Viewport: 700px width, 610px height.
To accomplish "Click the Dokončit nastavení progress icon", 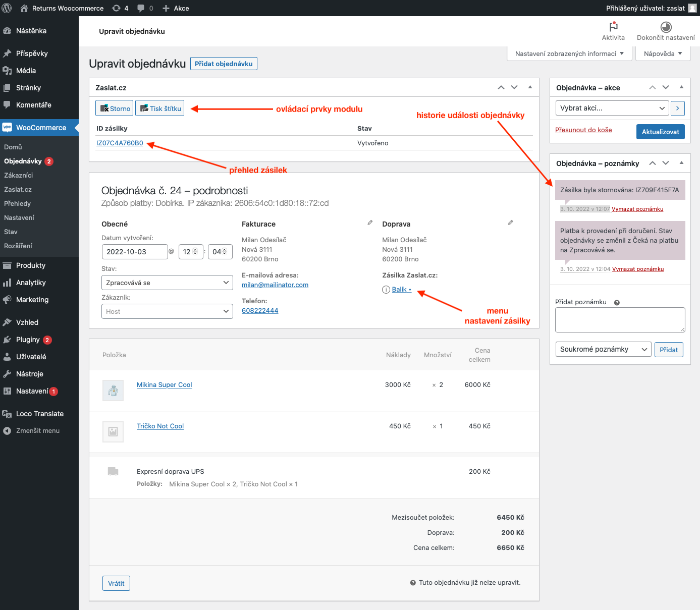I will pyautogui.click(x=666, y=27).
